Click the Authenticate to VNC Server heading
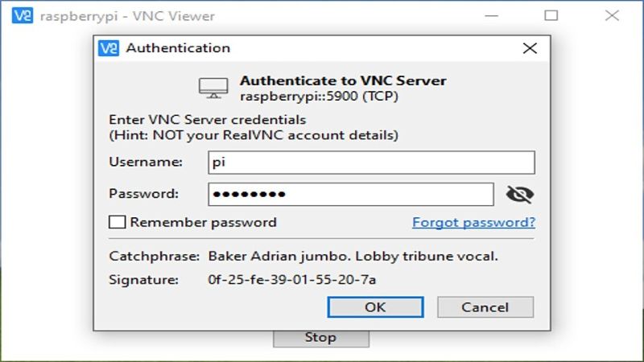 tap(343, 80)
